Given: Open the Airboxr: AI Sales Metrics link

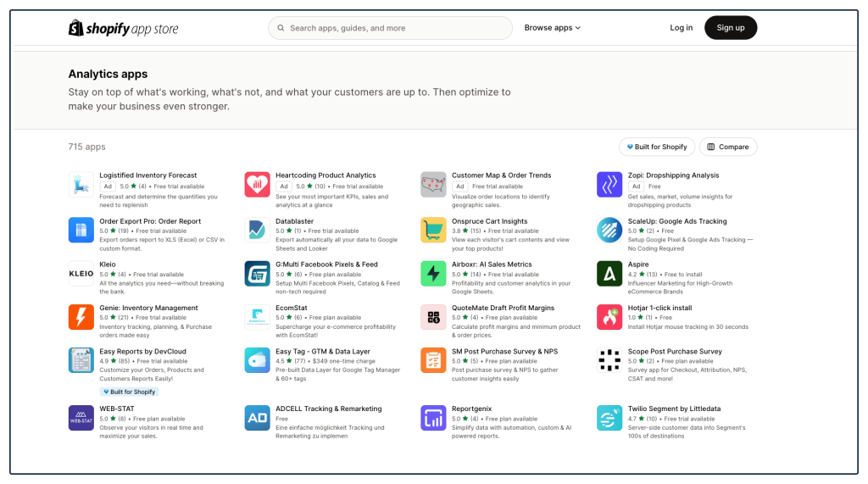Looking at the screenshot, I should click(x=492, y=264).
